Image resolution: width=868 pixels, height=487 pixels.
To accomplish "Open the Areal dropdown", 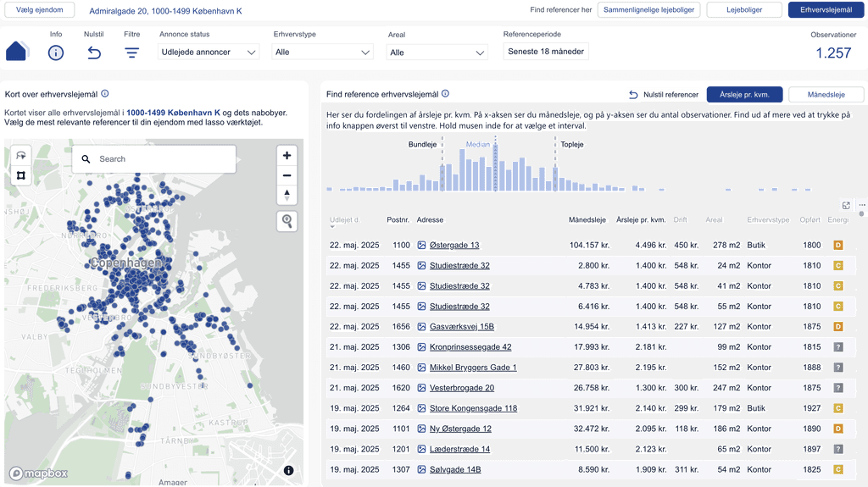I will 437,53.
